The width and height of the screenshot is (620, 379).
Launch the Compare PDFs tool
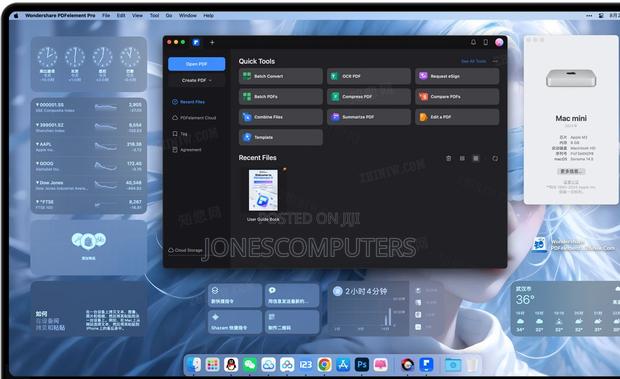click(457, 96)
